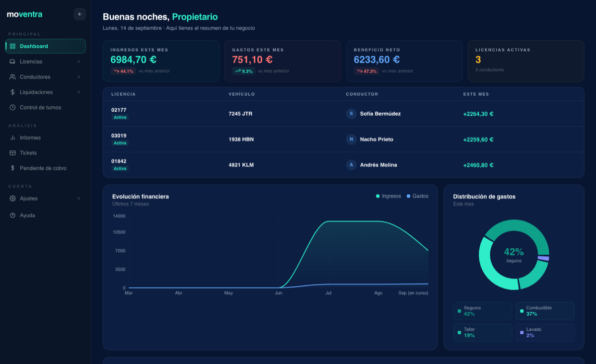
Task: Click the Sofía Bermúdez avatar
Action: (x=352, y=114)
